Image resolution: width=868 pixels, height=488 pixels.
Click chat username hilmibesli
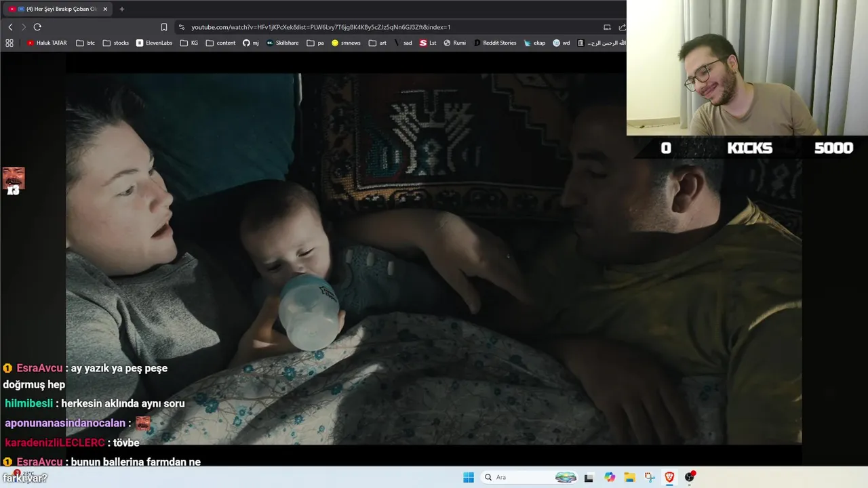pos(28,403)
